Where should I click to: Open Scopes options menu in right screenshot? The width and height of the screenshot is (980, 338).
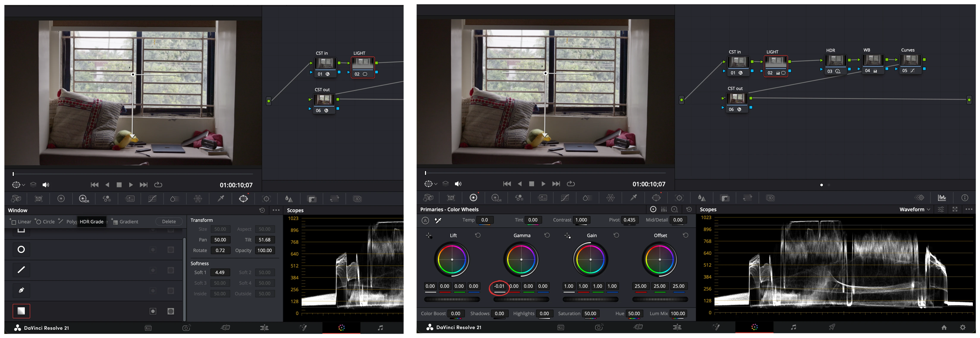(x=969, y=209)
